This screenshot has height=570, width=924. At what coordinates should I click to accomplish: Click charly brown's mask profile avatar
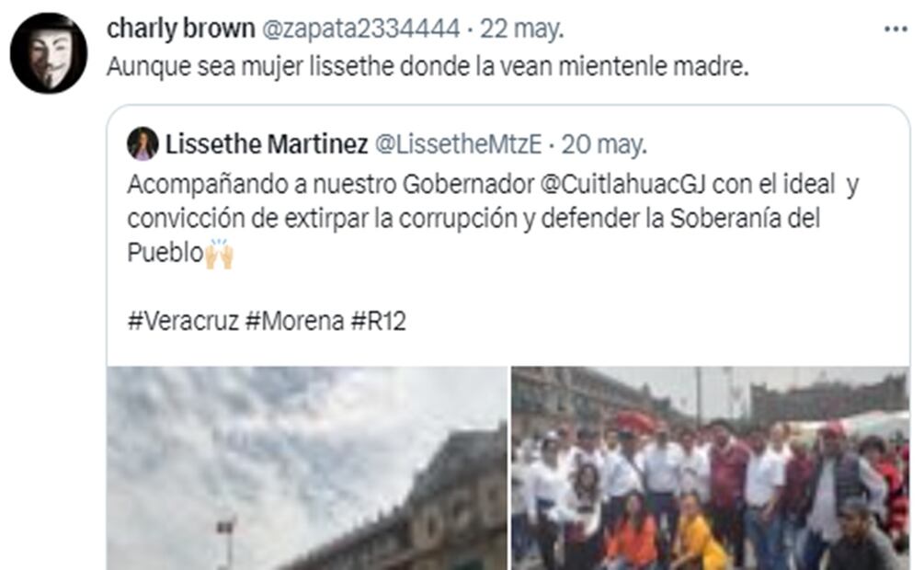[49, 52]
